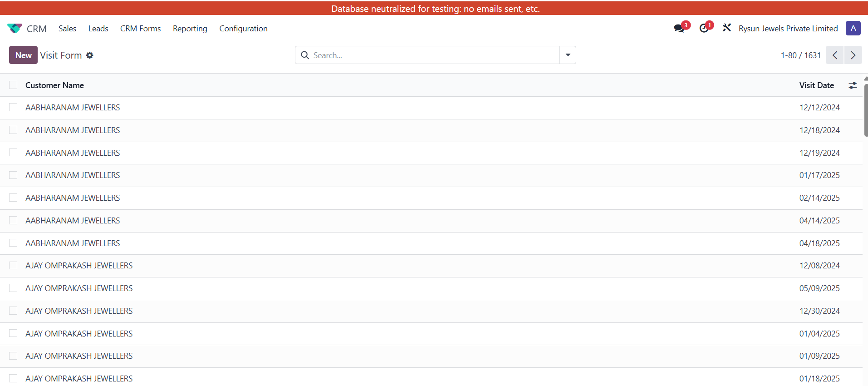The width and height of the screenshot is (868, 386).
Task: Click the New button
Action: pos(23,55)
